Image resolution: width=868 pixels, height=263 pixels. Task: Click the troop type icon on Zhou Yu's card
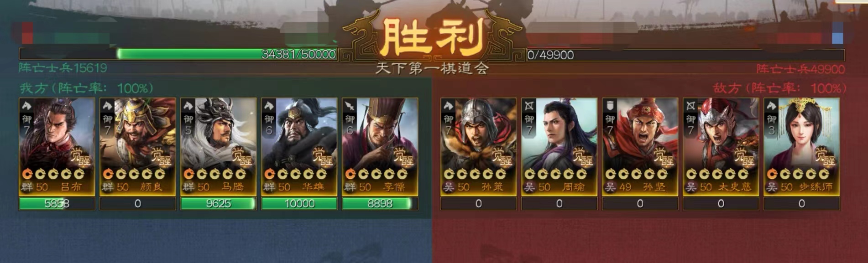click(528, 106)
